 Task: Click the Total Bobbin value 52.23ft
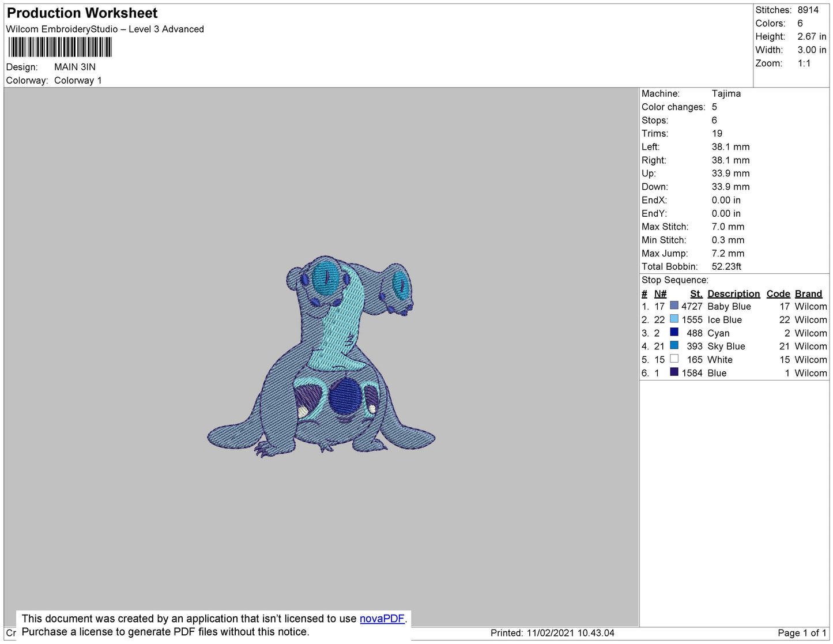coord(726,266)
